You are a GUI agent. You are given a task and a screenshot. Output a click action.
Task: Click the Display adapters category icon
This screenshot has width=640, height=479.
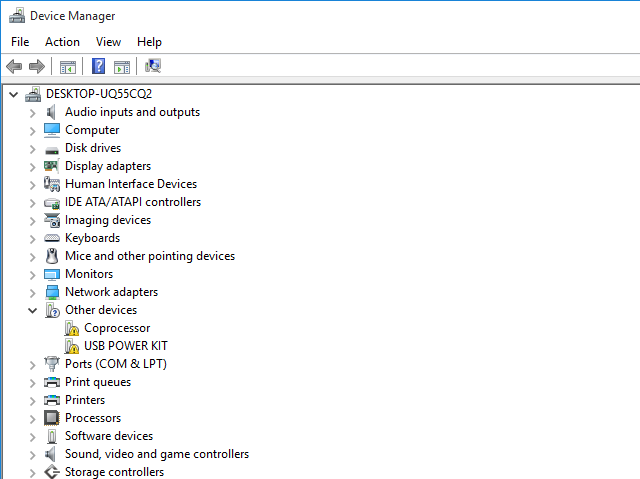click(x=52, y=166)
